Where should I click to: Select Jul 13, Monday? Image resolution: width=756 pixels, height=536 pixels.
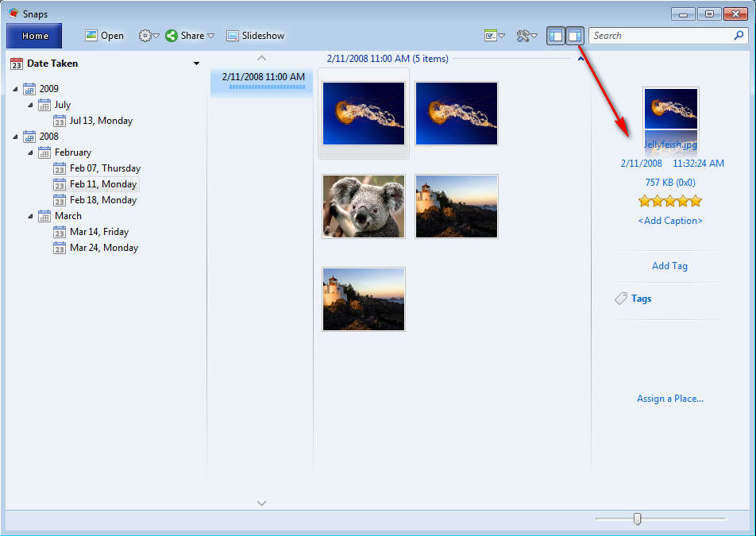tap(101, 121)
